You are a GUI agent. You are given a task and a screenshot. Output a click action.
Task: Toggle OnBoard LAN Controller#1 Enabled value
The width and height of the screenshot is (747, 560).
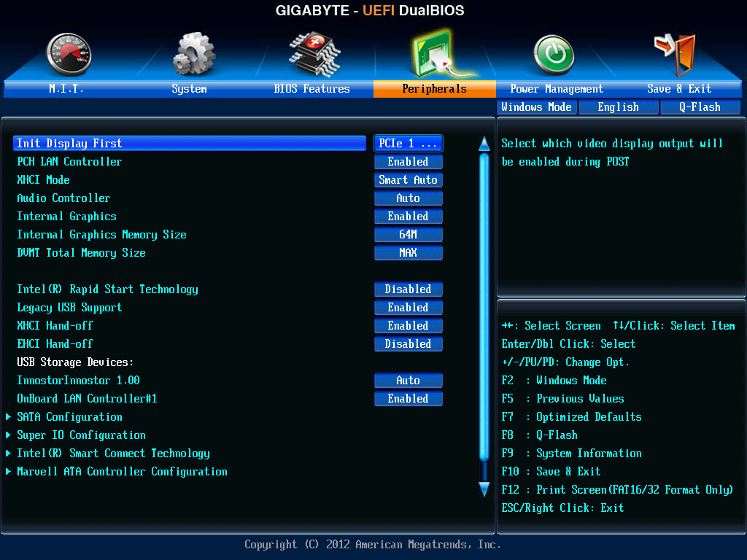tap(409, 399)
